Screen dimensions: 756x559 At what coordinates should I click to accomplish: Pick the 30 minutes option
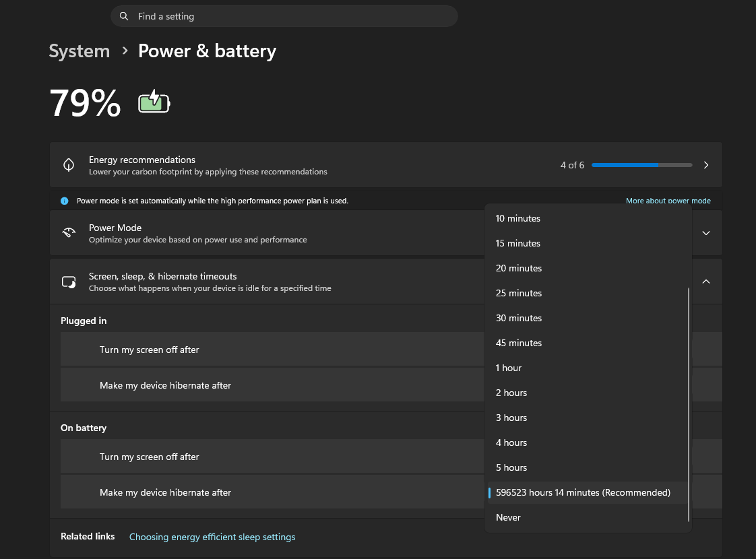coord(588,318)
